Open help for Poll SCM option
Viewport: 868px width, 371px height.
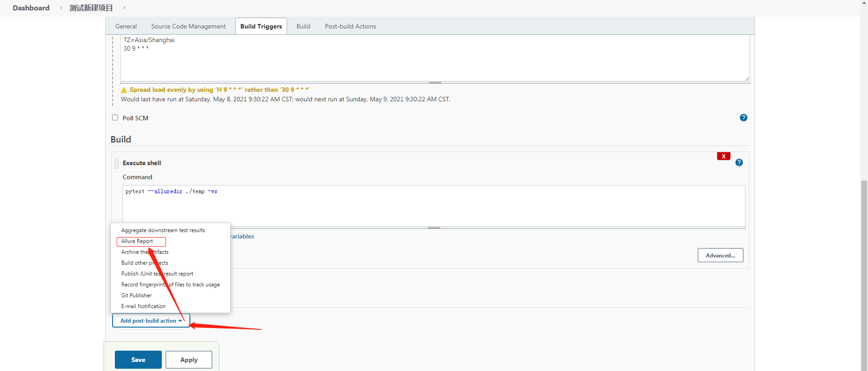tap(744, 118)
